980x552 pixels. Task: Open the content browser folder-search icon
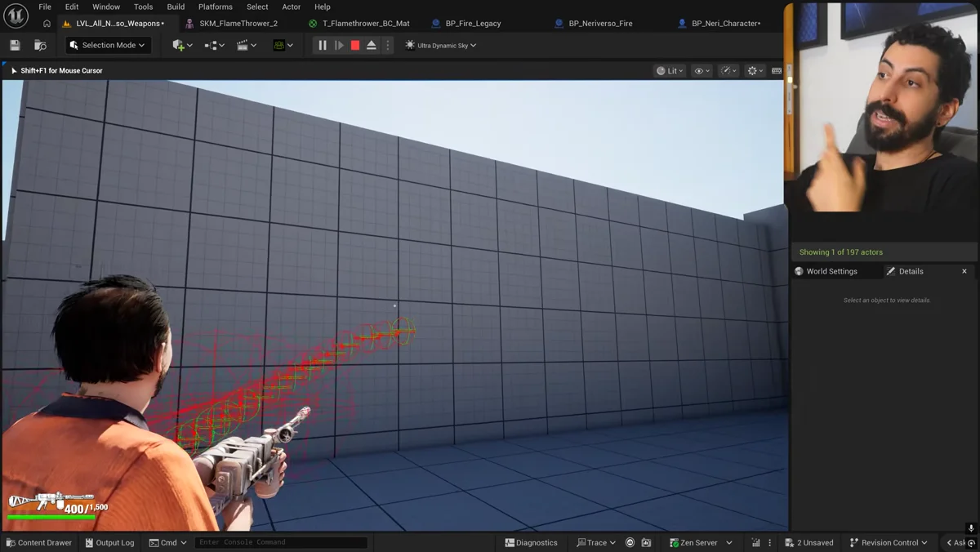(40, 46)
